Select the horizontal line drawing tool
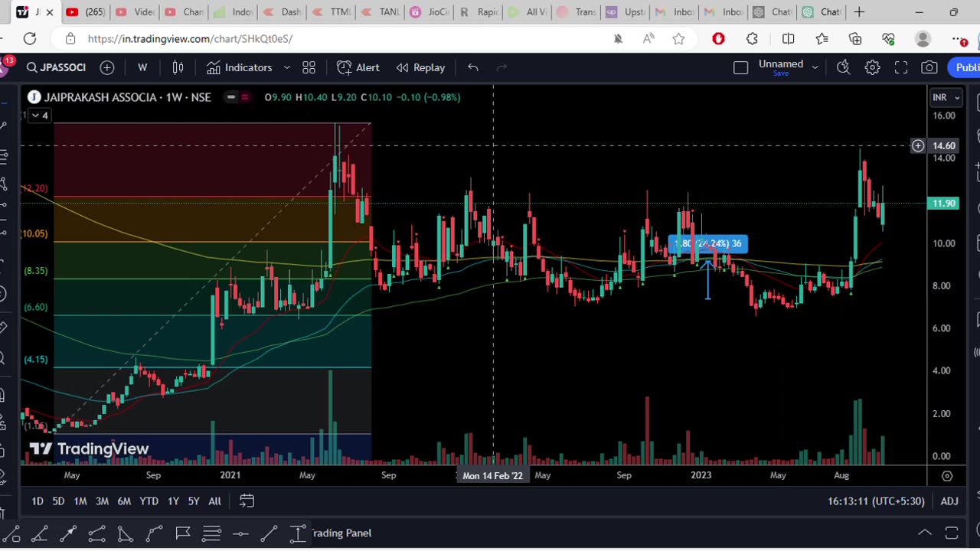Screen dimensions: 980x551 click(240, 533)
